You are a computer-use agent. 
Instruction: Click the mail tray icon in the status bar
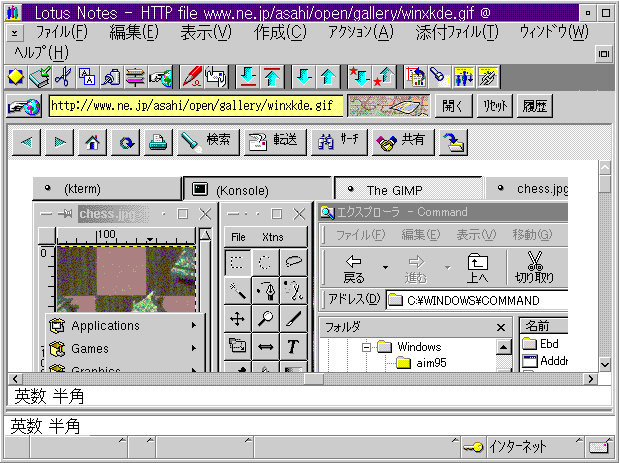pyautogui.click(x=600, y=447)
